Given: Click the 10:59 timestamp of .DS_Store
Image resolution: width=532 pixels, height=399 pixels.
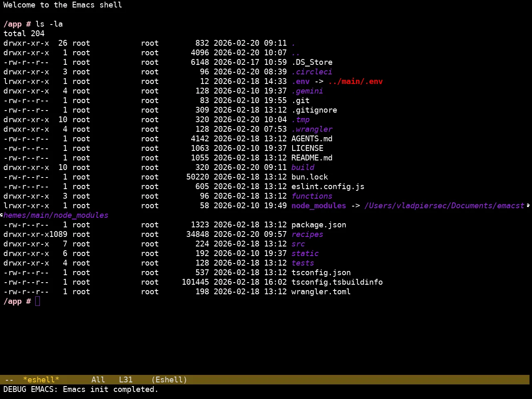Looking at the screenshot, I should [x=275, y=62].
